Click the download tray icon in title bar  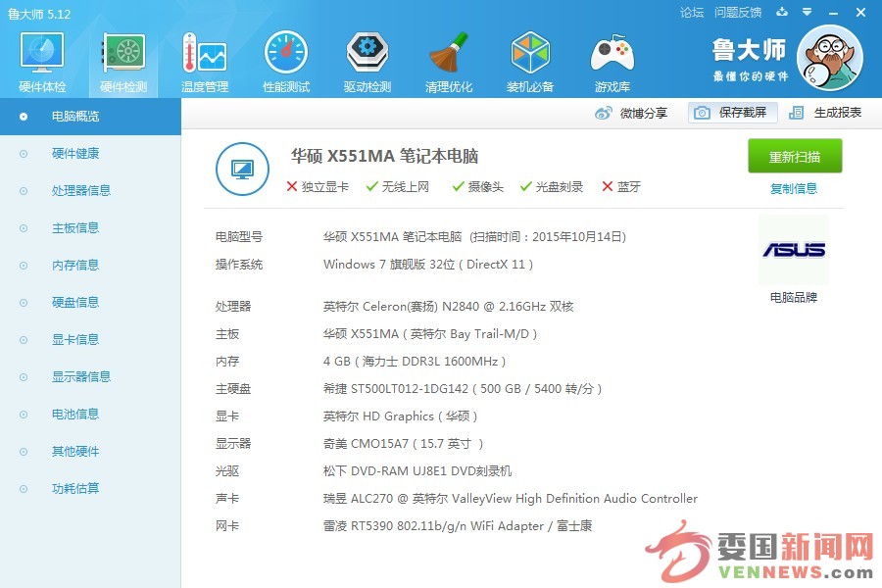(782, 12)
